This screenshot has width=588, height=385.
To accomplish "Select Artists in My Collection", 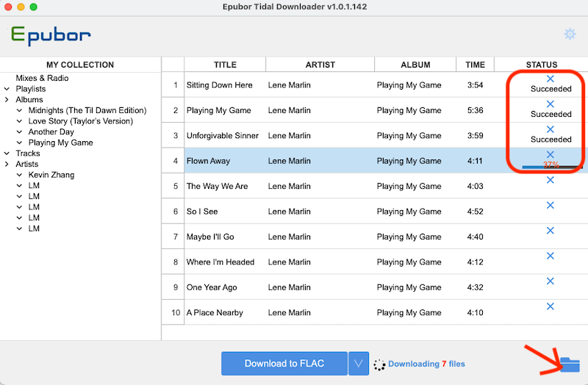I will [x=27, y=164].
